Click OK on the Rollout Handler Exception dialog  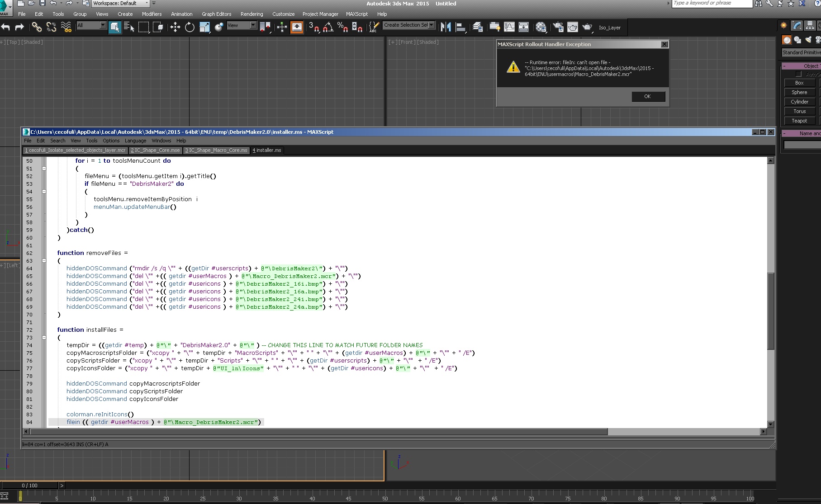(x=648, y=96)
